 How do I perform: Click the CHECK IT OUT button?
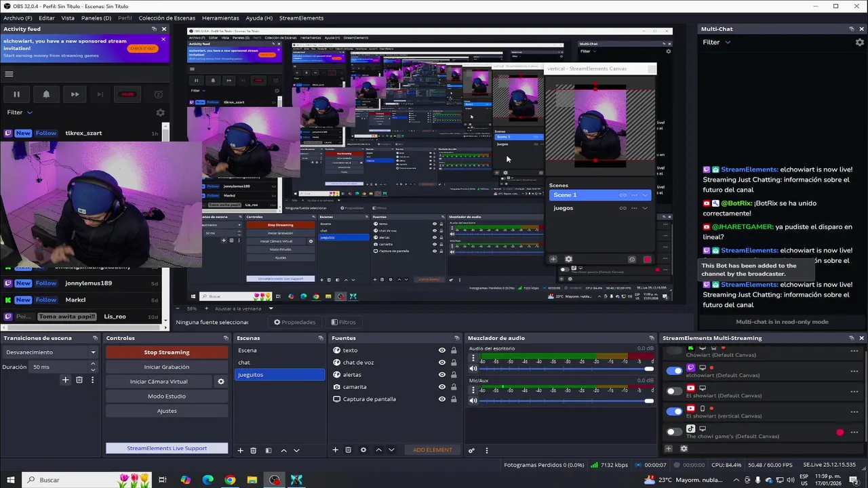142,48
